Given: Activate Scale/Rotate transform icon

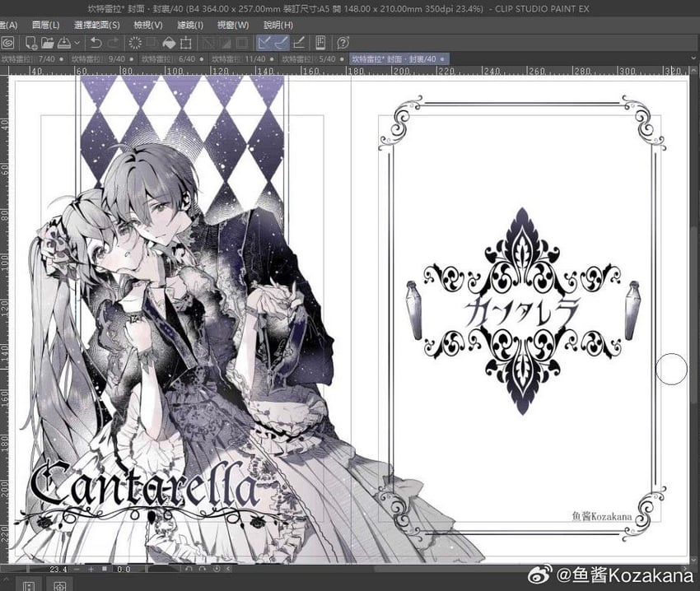Looking at the screenshot, I should [x=186, y=43].
